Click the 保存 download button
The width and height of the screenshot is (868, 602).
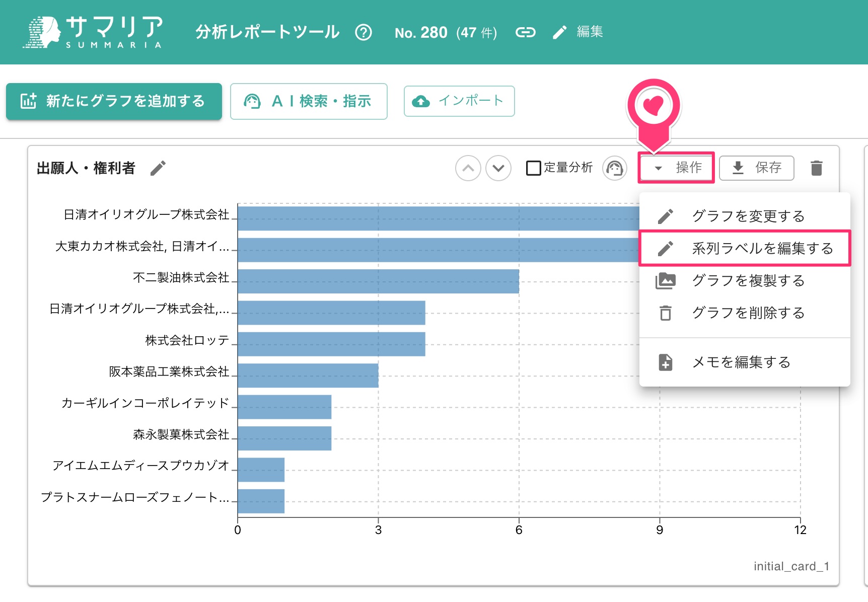(x=757, y=168)
